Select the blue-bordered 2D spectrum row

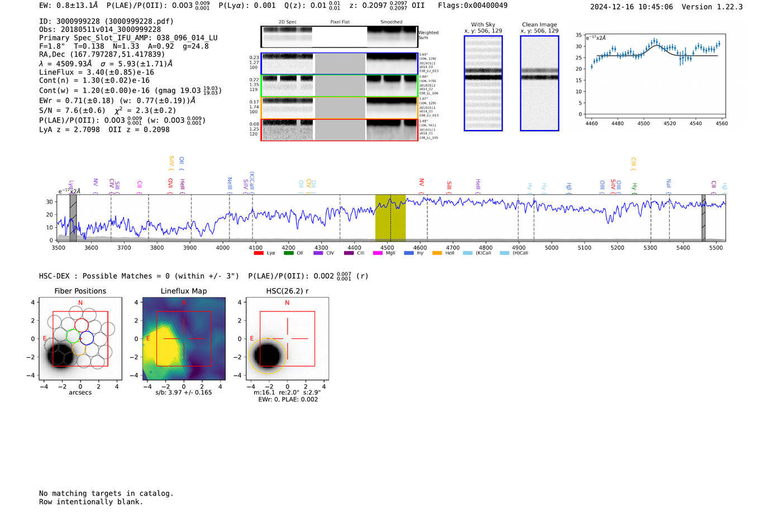click(340, 64)
